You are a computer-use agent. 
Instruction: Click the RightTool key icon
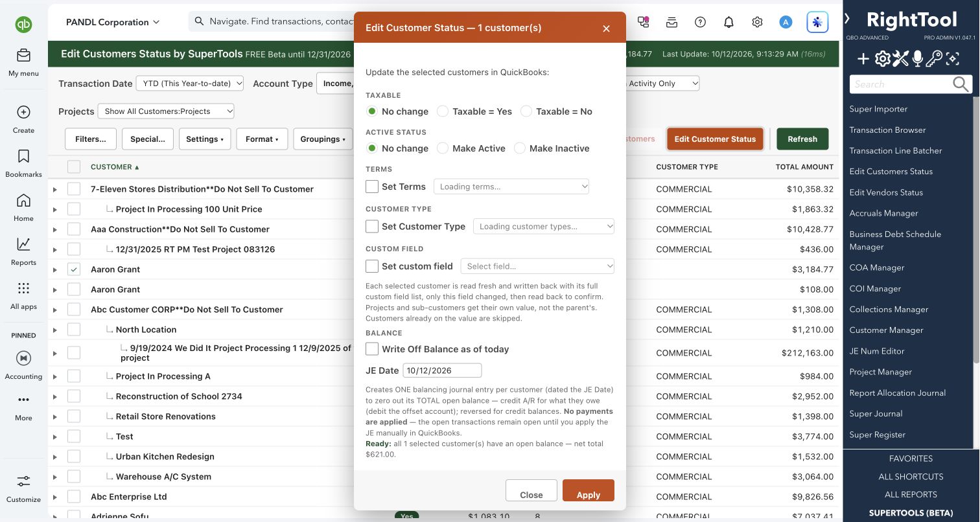934,60
